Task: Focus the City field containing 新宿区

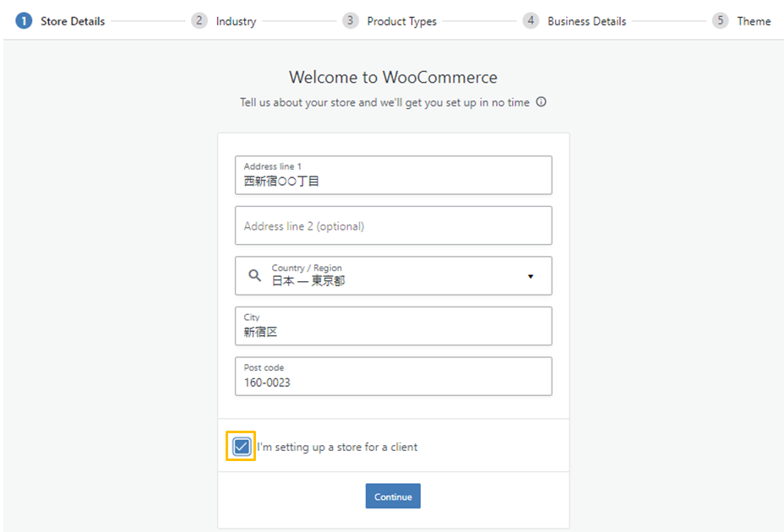Action: pyautogui.click(x=394, y=326)
